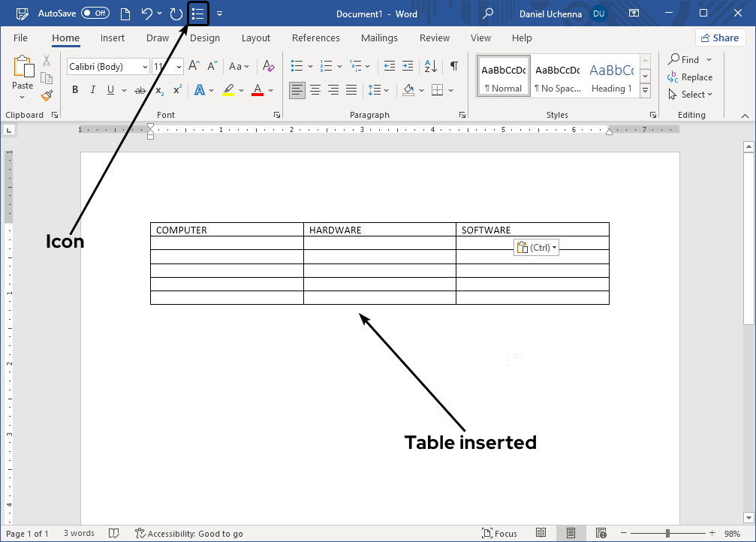The image size is (756, 542).
Task: Toggle paragraph marks with Show/Hide button
Action: (453, 66)
